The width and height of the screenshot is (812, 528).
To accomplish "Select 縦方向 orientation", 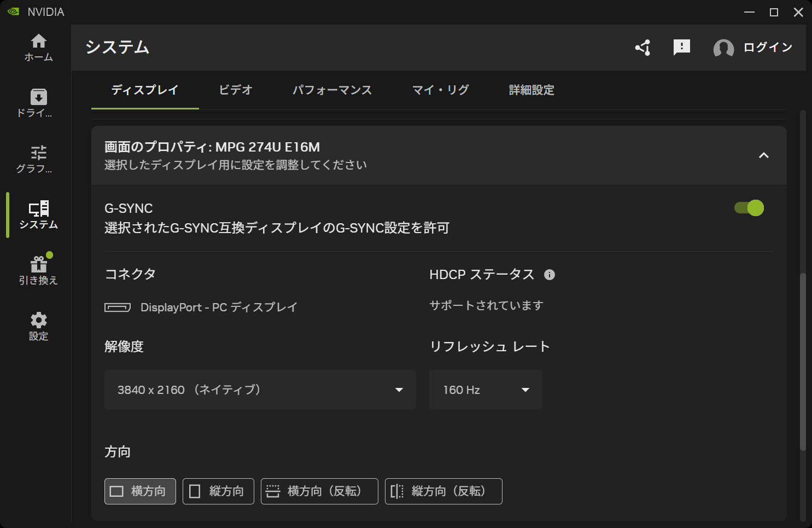I will click(218, 491).
